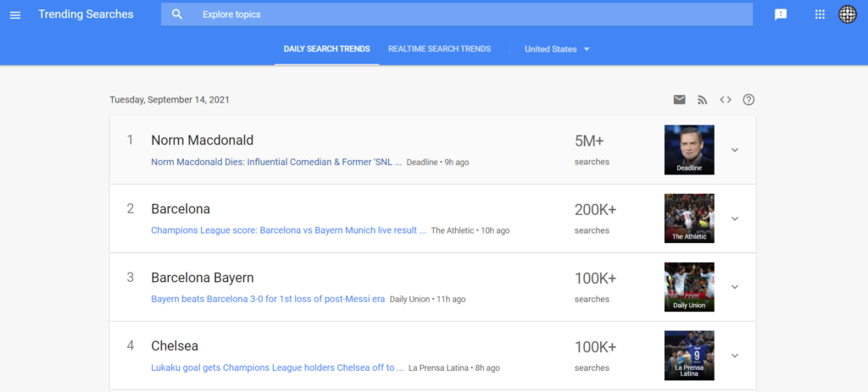Open the hamburger main menu
Screen dimensions: 868x392
pyautogui.click(x=15, y=15)
